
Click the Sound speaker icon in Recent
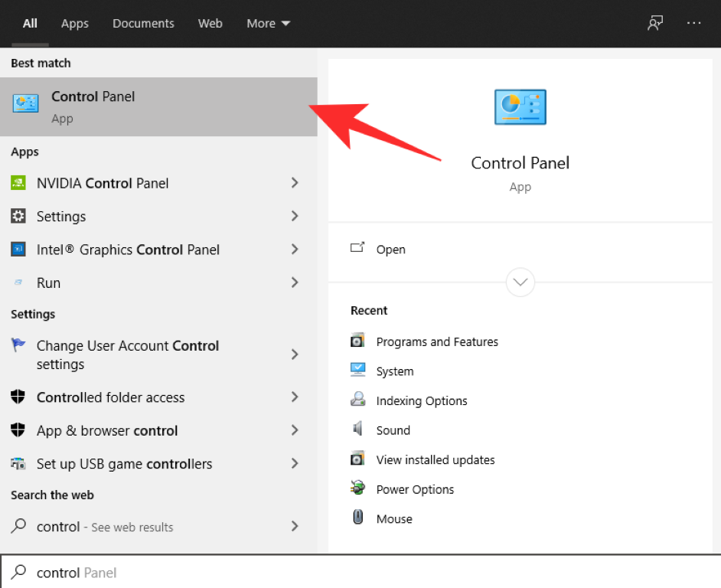point(357,430)
